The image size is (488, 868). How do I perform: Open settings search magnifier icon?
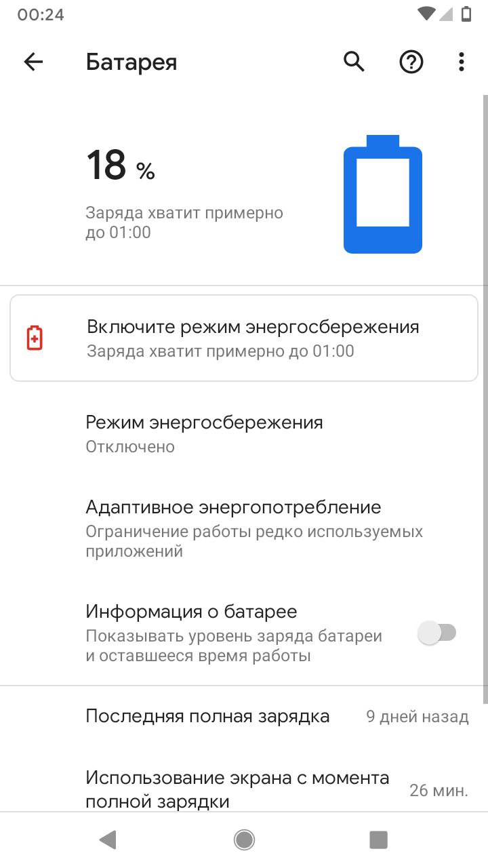354,62
